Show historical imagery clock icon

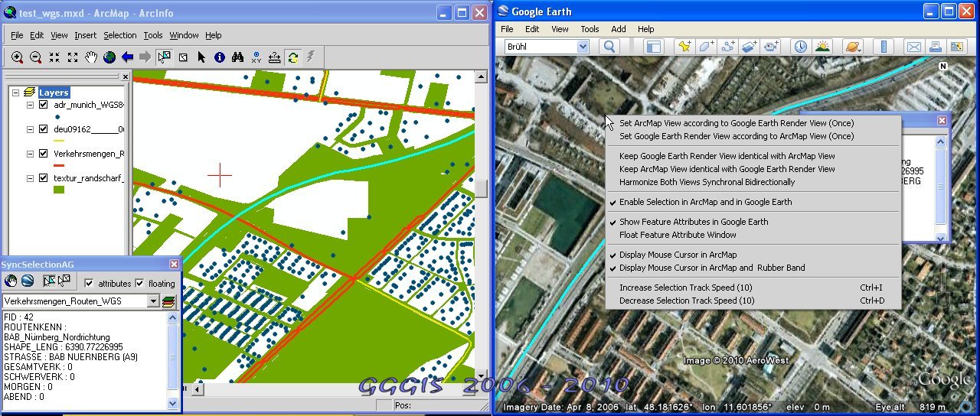point(800,47)
